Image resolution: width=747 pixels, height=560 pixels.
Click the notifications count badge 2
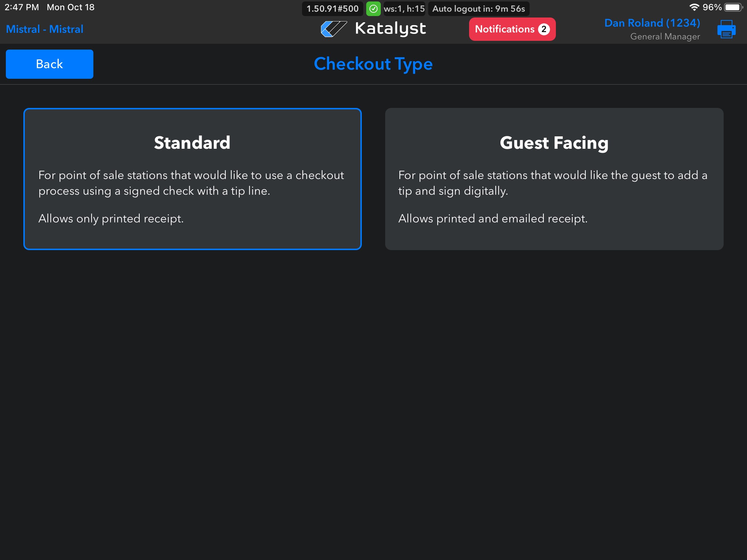(x=544, y=29)
